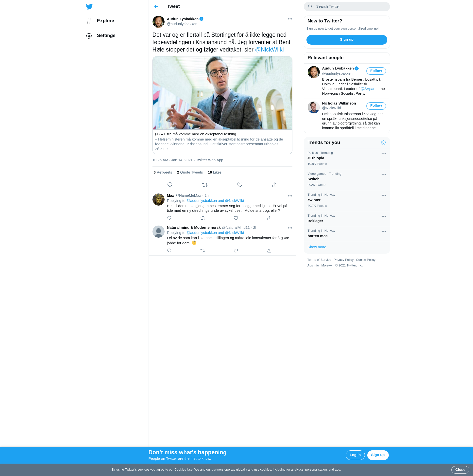Expand the More footer menu
The image size is (473, 476).
[x=327, y=265]
